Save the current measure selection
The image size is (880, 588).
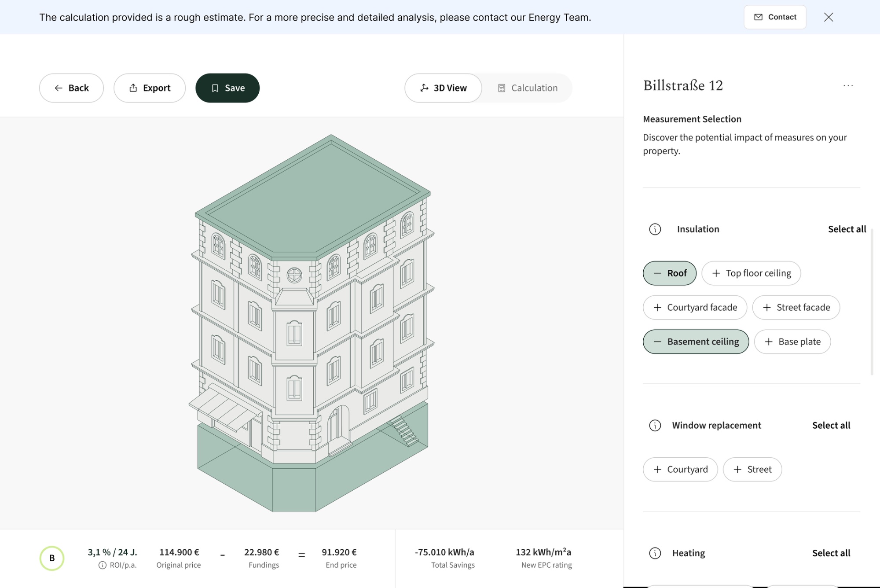pos(227,88)
